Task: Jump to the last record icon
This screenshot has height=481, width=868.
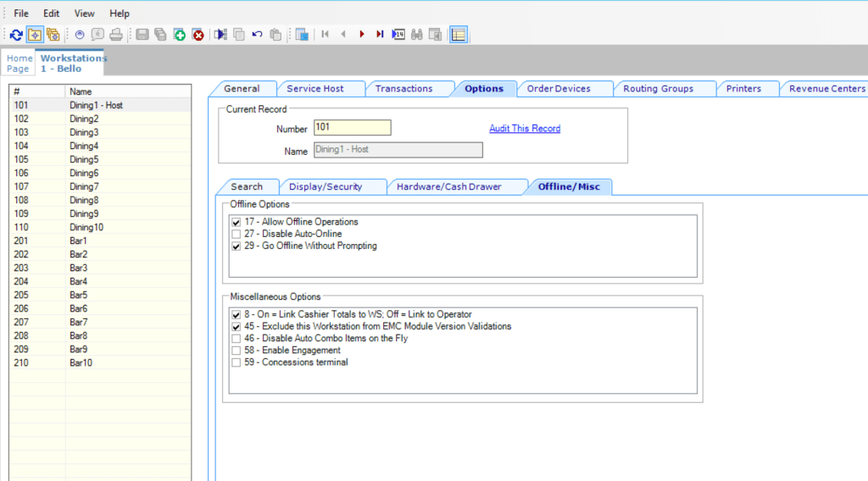Action: (380, 34)
